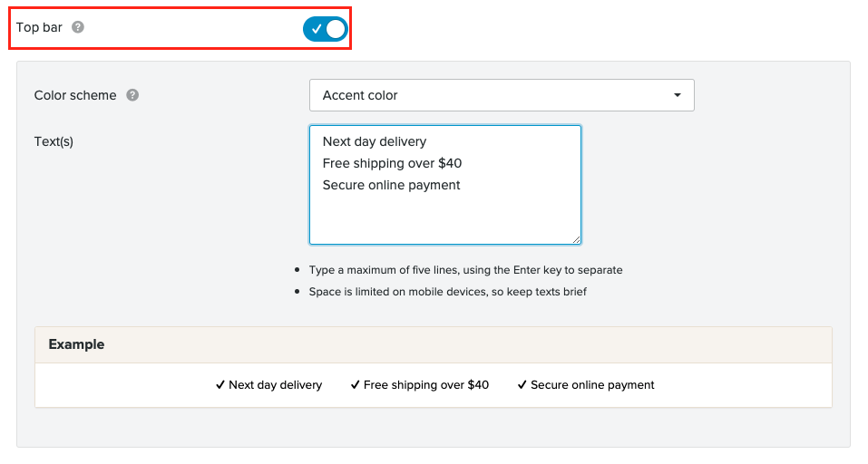Click 'Free shipping over $40' in example preview

pyautogui.click(x=425, y=385)
